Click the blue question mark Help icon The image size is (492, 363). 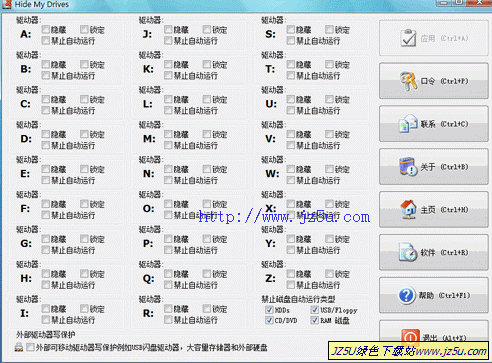tap(407, 295)
